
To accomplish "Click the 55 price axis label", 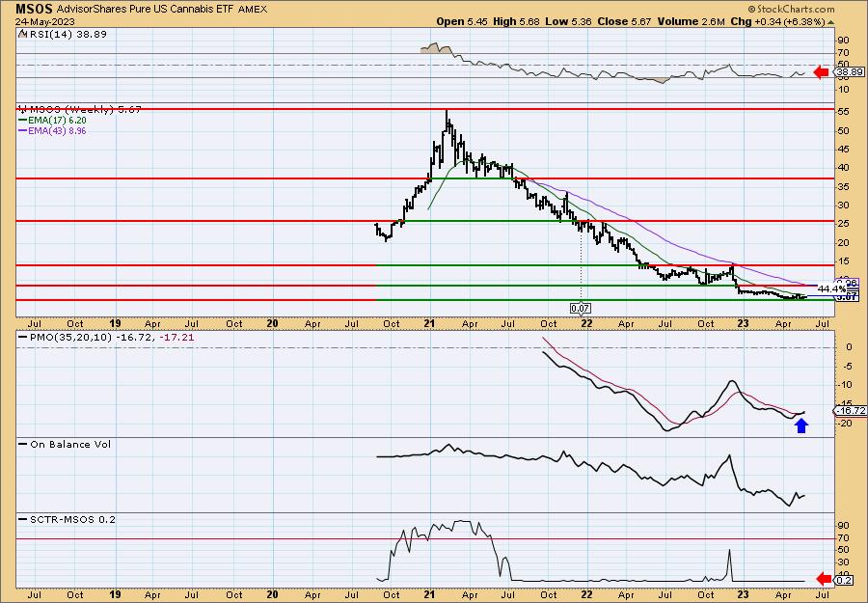I will tap(844, 112).
